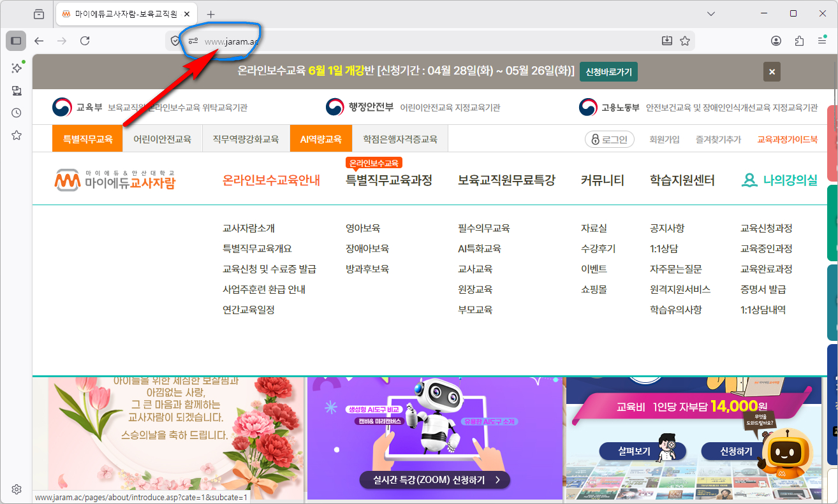Click the 마이에듀교사자람 logo
This screenshot has width=838, height=504.
click(x=115, y=180)
